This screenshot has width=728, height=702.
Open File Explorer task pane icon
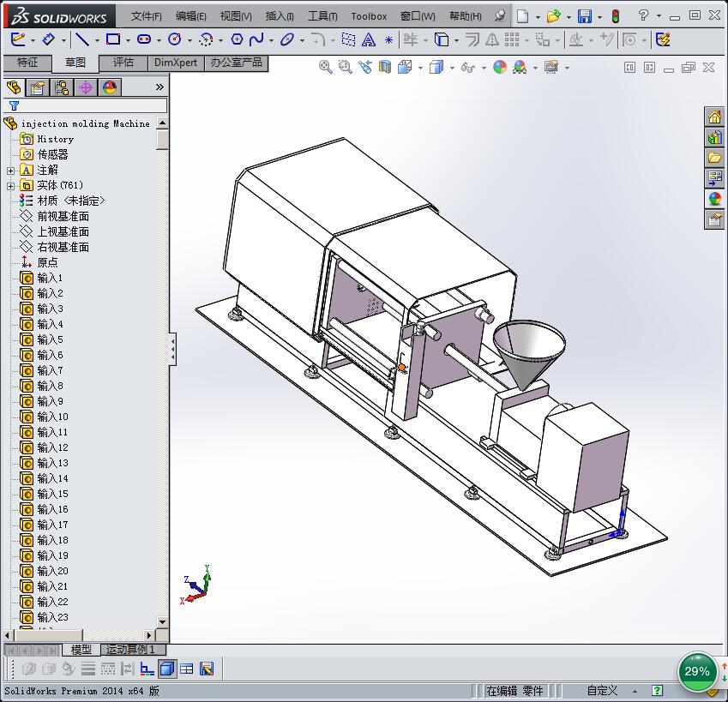714,158
